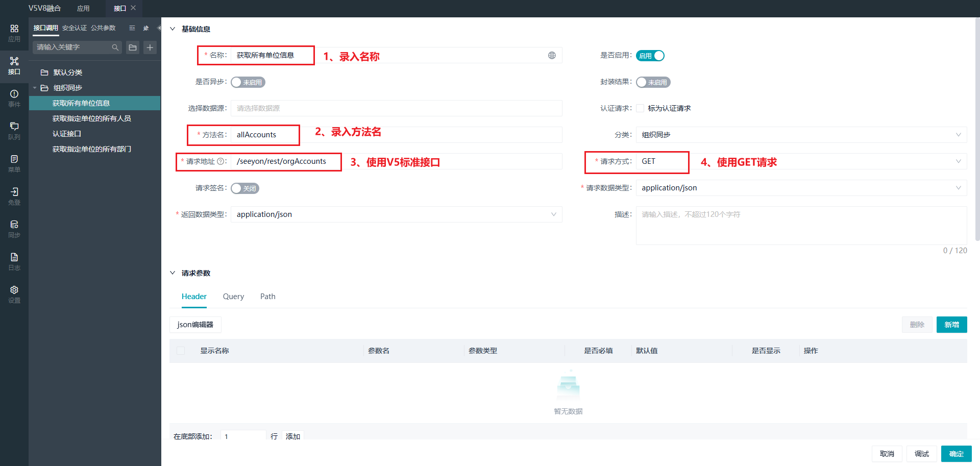Click the help icon next to 请求地址

pyautogui.click(x=220, y=161)
